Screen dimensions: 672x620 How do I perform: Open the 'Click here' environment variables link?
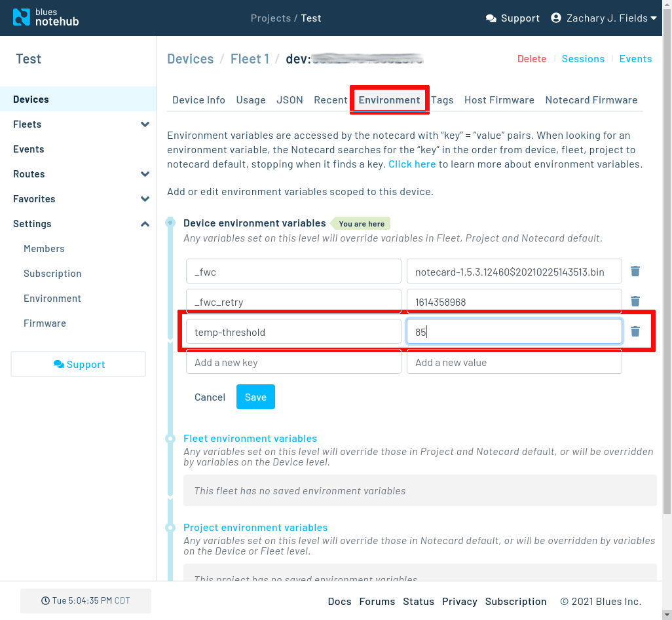tap(412, 164)
